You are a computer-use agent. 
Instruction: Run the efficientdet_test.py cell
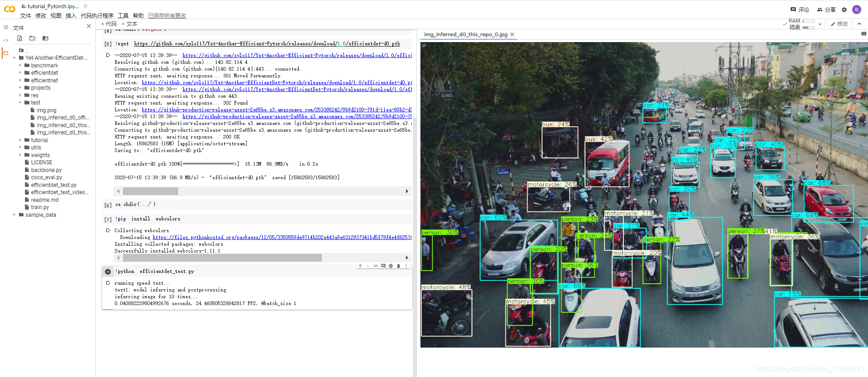pyautogui.click(x=108, y=272)
